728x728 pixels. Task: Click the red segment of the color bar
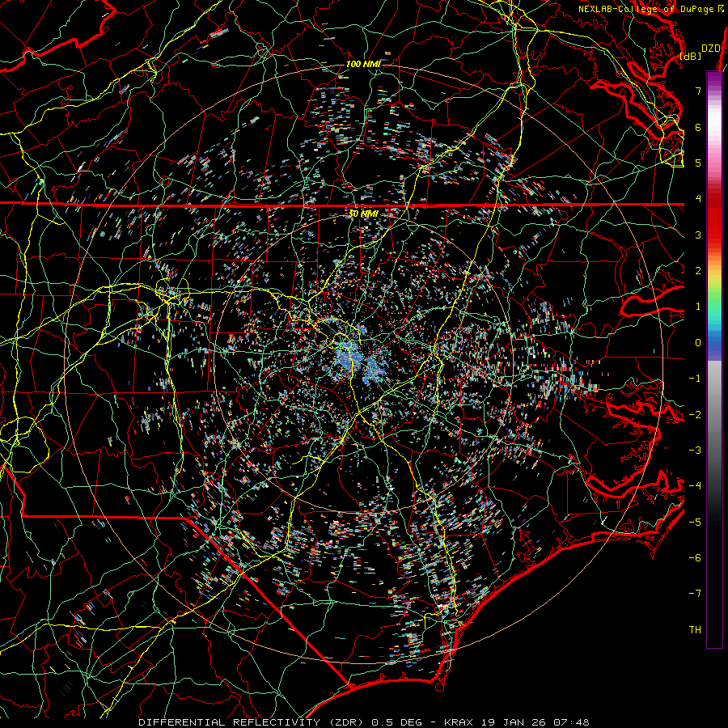714,218
